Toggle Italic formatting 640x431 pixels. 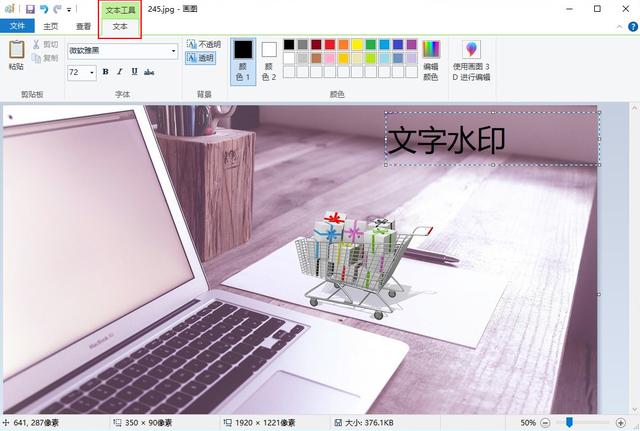pyautogui.click(x=120, y=72)
